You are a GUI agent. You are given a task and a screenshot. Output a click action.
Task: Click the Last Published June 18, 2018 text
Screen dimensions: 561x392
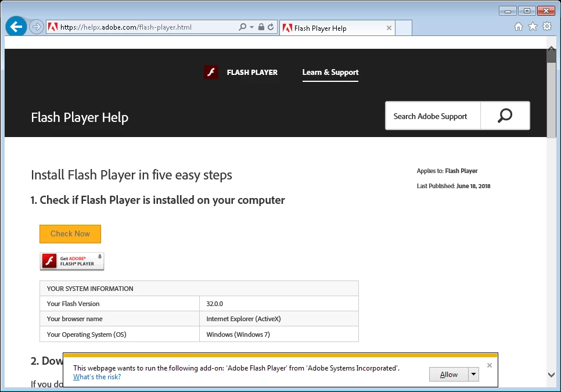pos(454,186)
